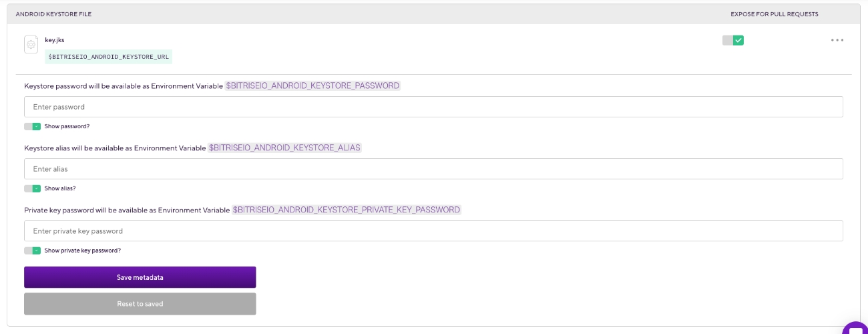Click the $BITRISEIO_ANDROID_KEYSTORE_PRIVATE_KEY_PASSWORD variable text
The width and height of the screenshot is (868, 334).
click(346, 210)
